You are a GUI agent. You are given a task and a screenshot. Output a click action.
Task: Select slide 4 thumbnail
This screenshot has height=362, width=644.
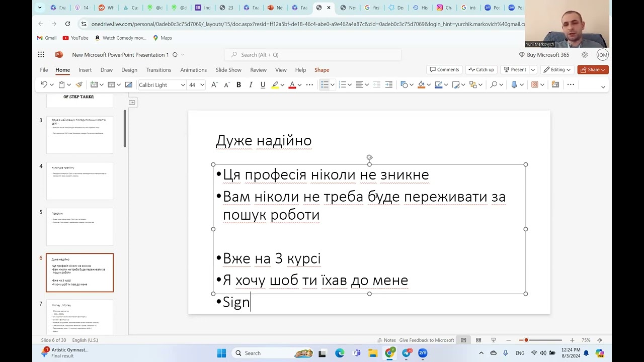[79, 181]
